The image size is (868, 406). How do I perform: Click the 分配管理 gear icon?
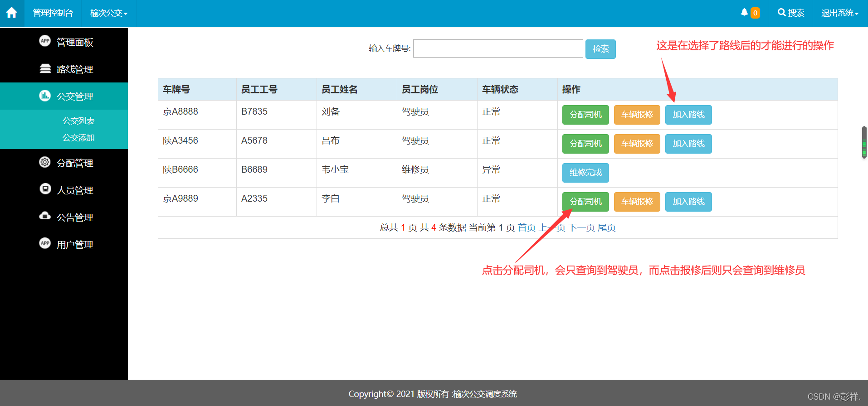[45, 162]
